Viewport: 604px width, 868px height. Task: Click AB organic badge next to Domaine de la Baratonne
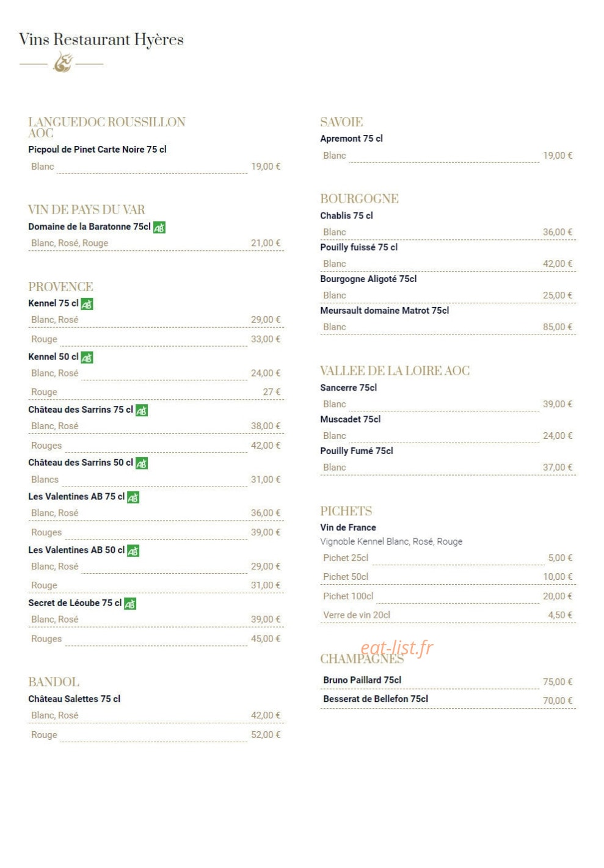[159, 227]
